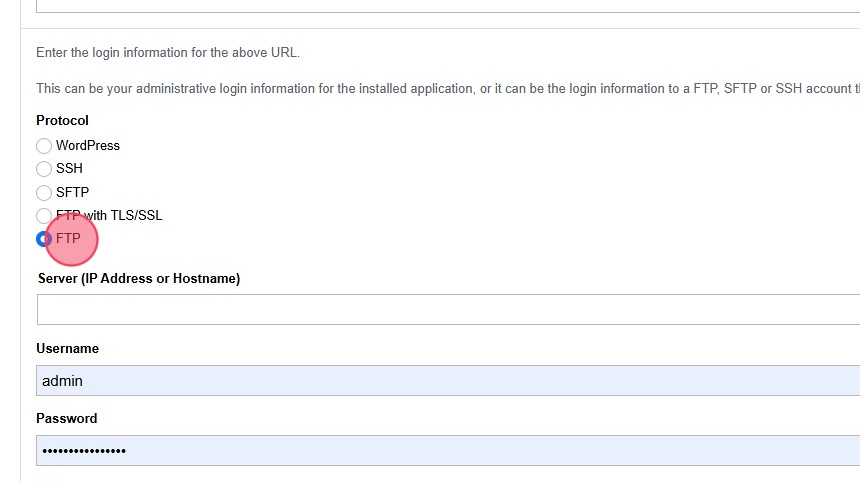Click the 'Enter the login information' instruction text

pyautogui.click(x=168, y=53)
